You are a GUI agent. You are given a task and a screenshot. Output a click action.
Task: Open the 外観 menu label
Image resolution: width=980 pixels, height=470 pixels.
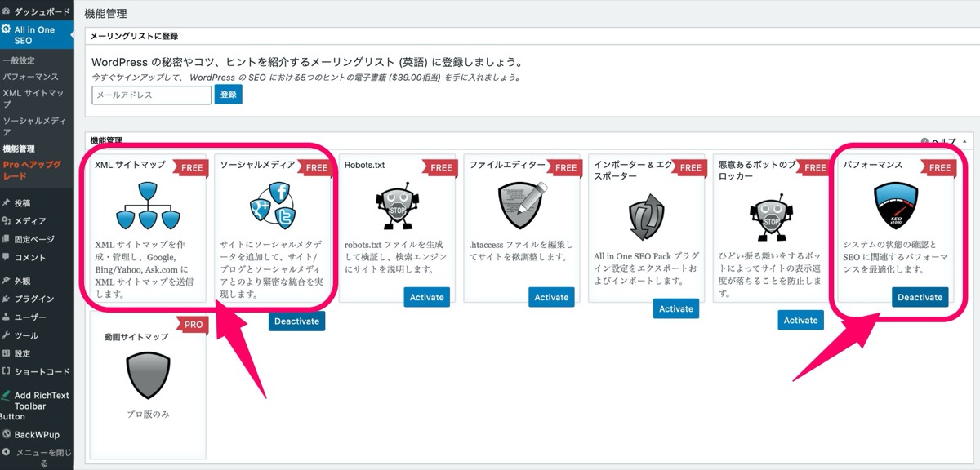tap(22, 281)
